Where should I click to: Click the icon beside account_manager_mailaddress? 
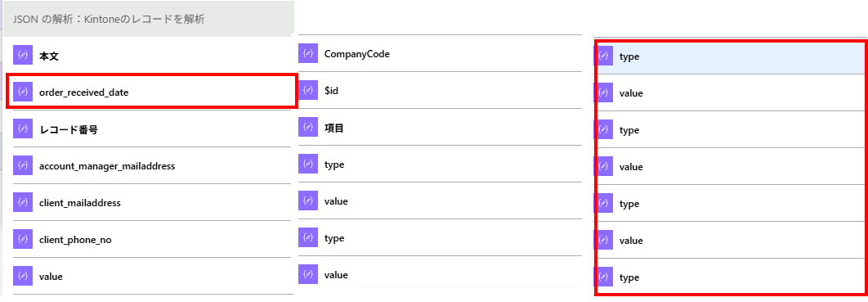pos(22,165)
